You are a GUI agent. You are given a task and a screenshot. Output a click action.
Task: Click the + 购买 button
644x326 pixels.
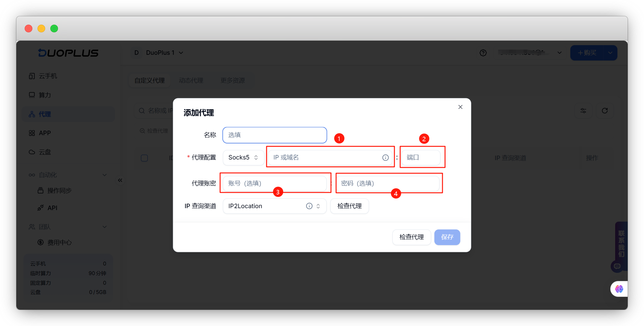[x=587, y=53]
